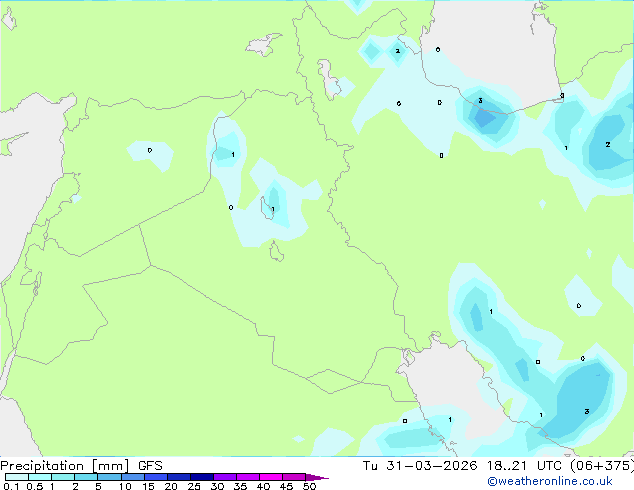Select the 0.5–1 mm legend swatch
This screenshot has height=490, width=634.
[x=40, y=477]
